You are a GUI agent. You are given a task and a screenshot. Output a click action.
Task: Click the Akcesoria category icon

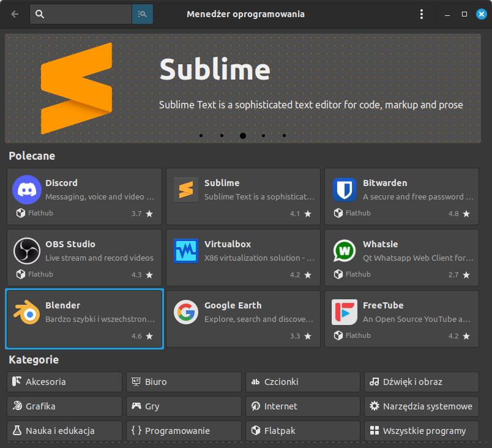pos(17,381)
